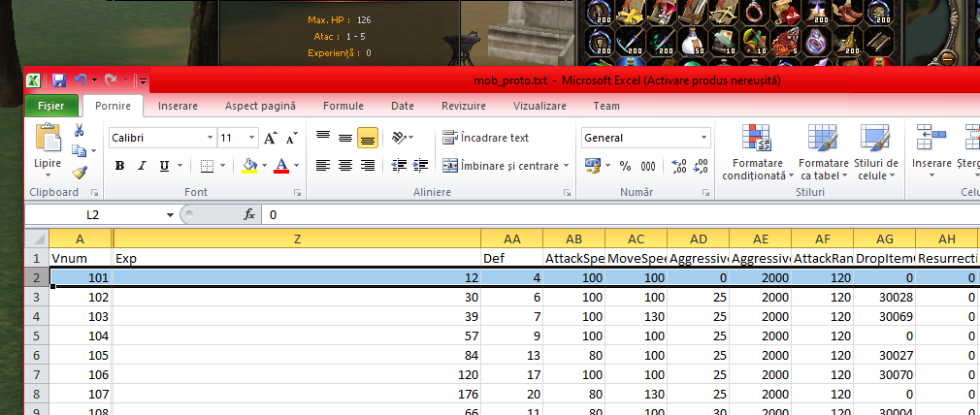This screenshot has width=980, height=415.
Task: Open Formatare condiționată menu
Action: tap(758, 153)
